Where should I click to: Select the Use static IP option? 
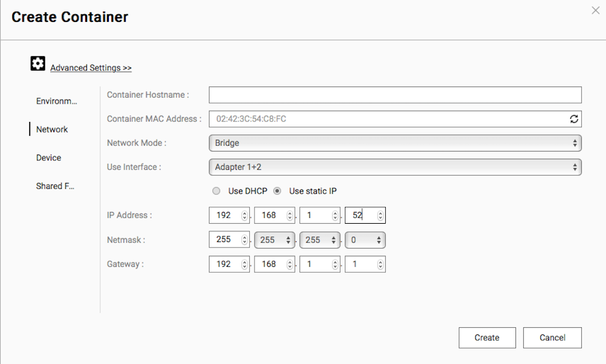click(277, 191)
